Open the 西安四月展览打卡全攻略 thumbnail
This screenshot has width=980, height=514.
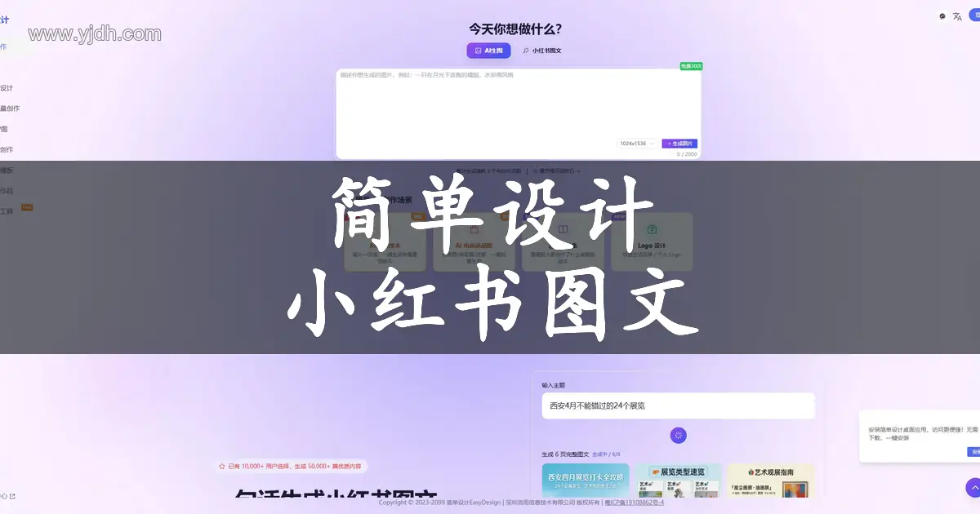click(x=586, y=481)
